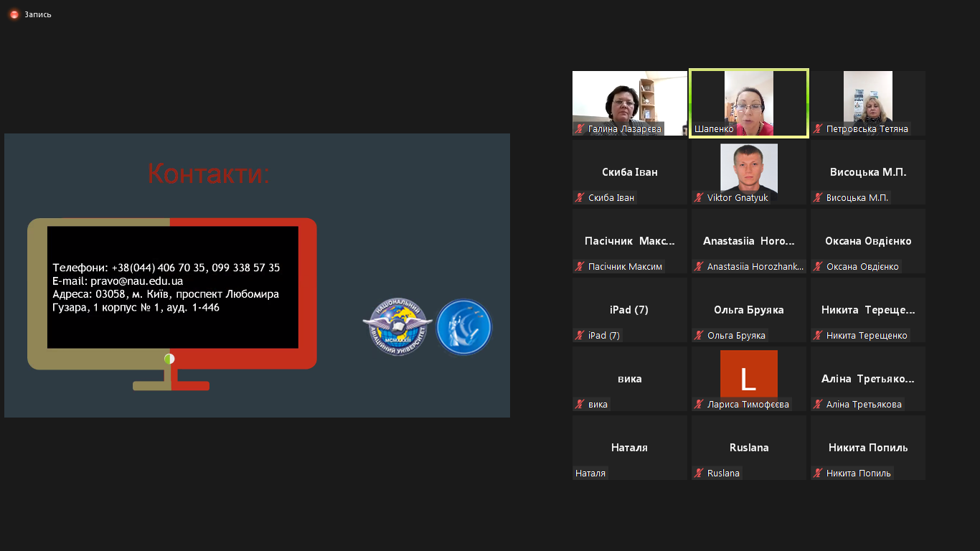Screen dimensions: 980x551
Task: Click the Скиба Іван participant tile
Action: pos(629,172)
